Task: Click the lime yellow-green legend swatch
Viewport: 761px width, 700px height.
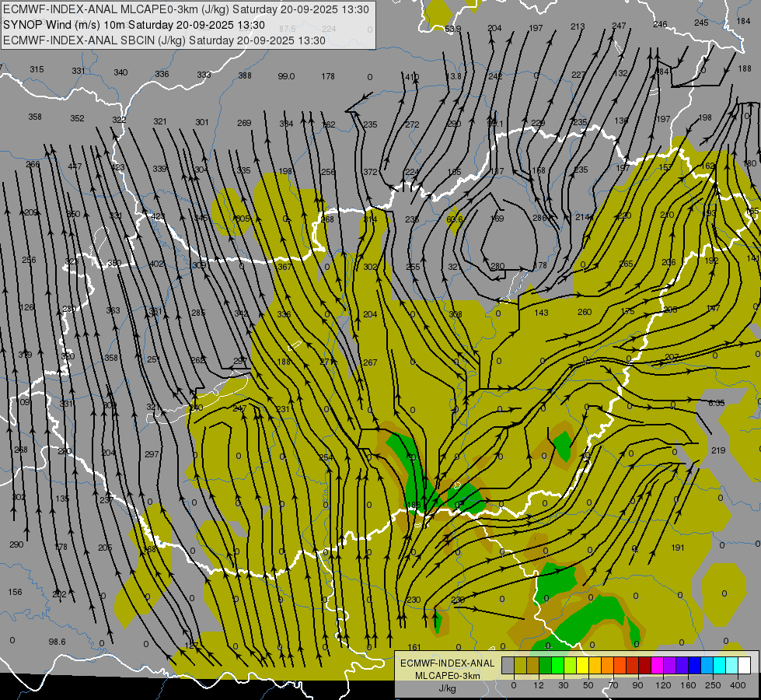Action: click(x=571, y=666)
